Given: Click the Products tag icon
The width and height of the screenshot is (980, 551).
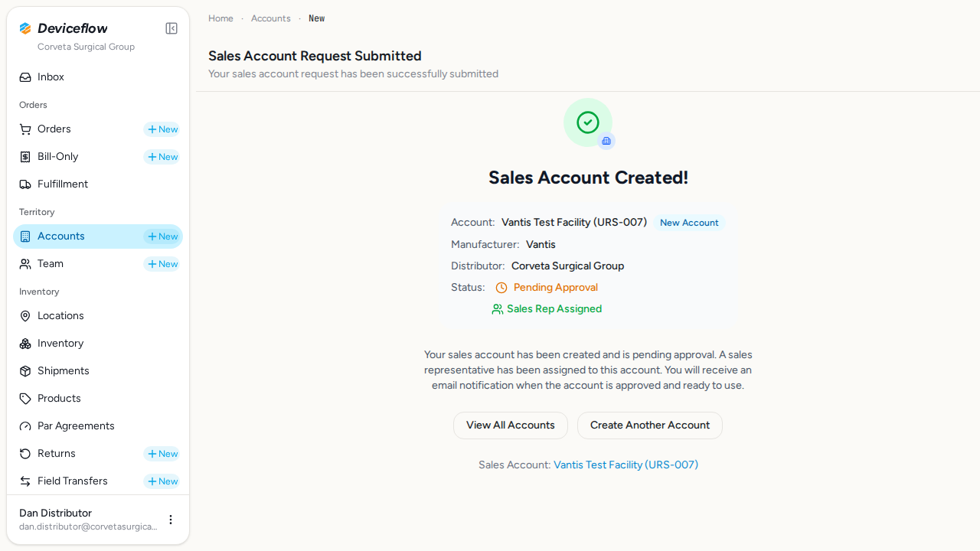Looking at the screenshot, I should pyautogui.click(x=25, y=399).
